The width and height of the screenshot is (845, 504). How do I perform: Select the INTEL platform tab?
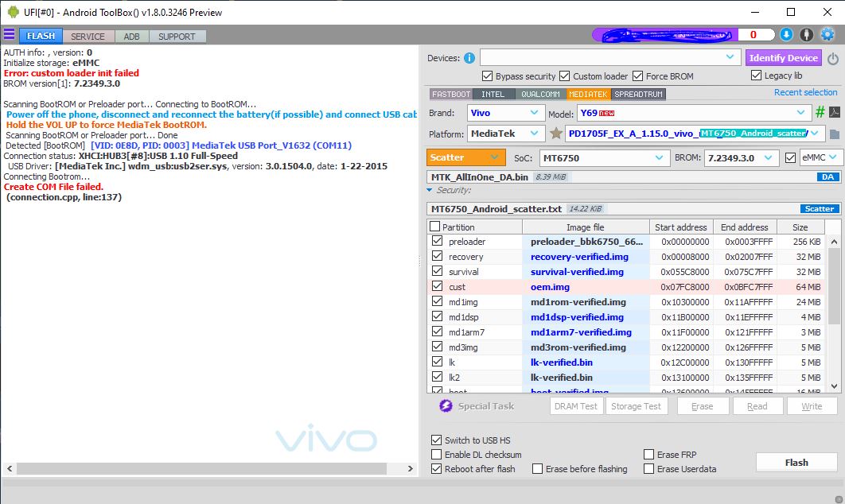[493, 95]
